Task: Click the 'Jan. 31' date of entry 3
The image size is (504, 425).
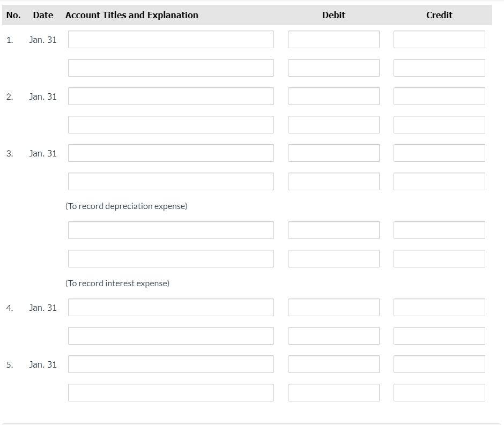Action: click(x=43, y=154)
